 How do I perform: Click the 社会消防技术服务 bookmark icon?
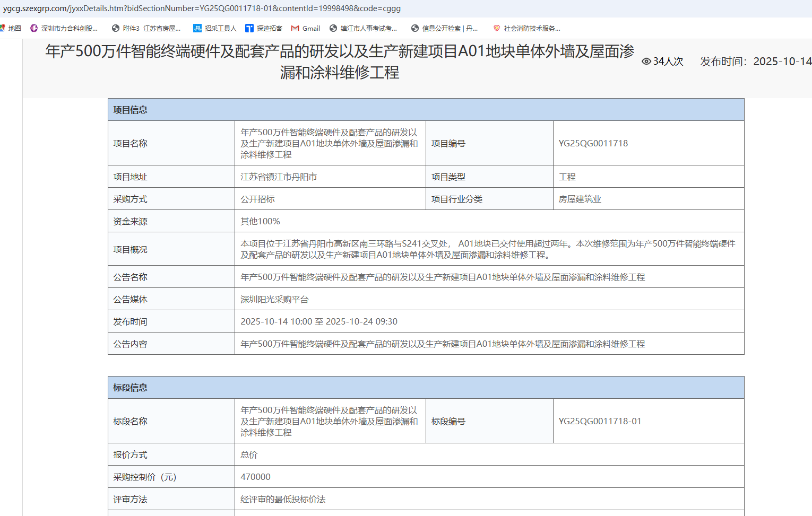(x=497, y=28)
